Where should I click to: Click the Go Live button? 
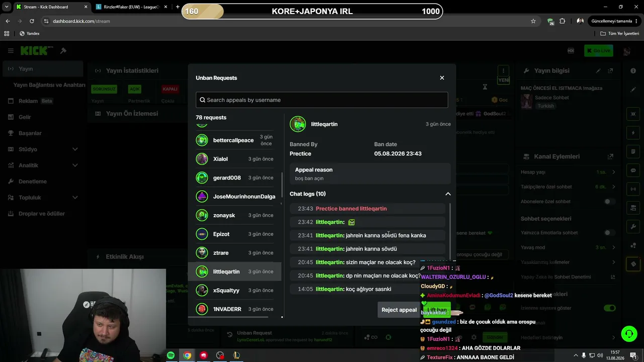pyautogui.click(x=598, y=51)
